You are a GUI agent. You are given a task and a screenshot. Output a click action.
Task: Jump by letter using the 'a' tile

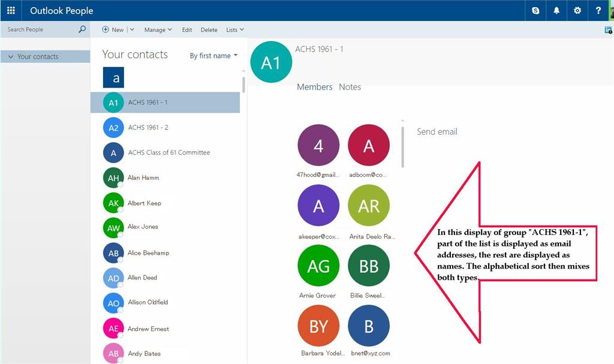tap(113, 77)
